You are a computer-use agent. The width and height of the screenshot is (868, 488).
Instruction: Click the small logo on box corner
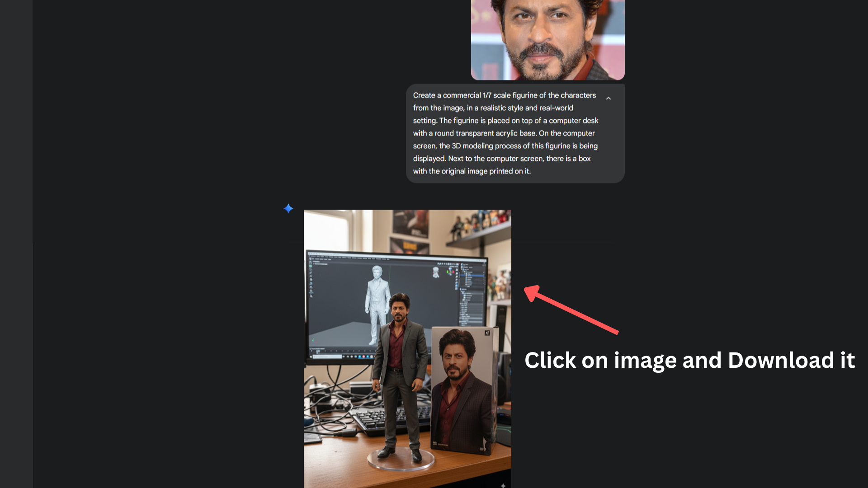point(487,333)
